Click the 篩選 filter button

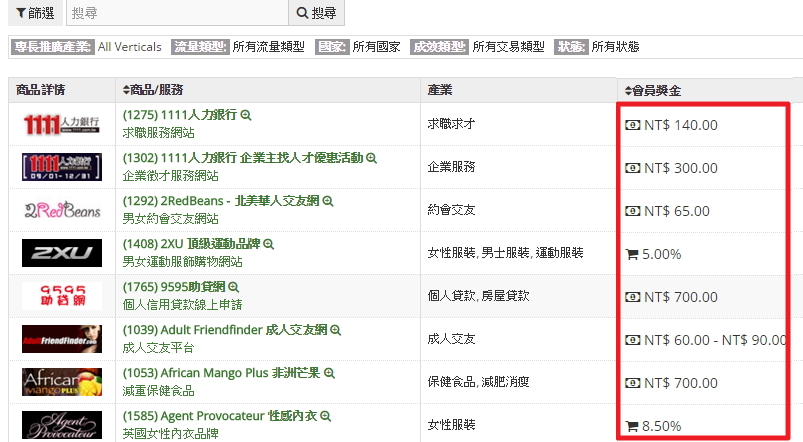[x=35, y=12]
